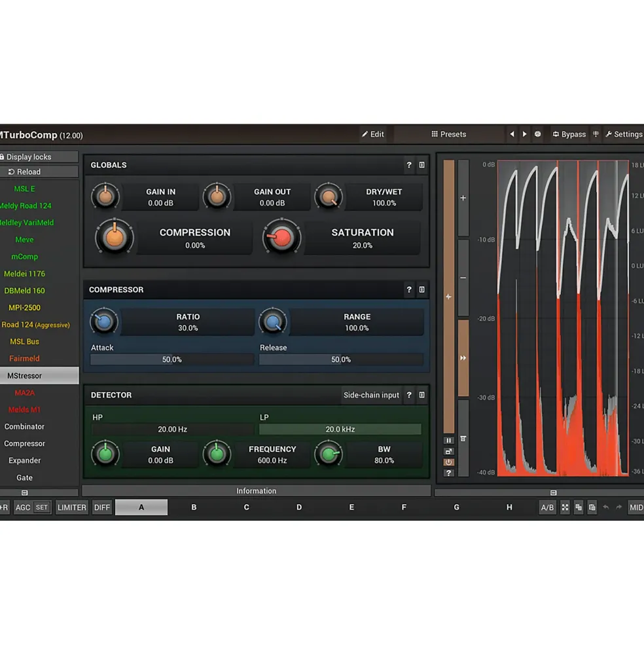Click the meter fast-forward speed button
The width and height of the screenshot is (644, 645).
click(x=463, y=358)
